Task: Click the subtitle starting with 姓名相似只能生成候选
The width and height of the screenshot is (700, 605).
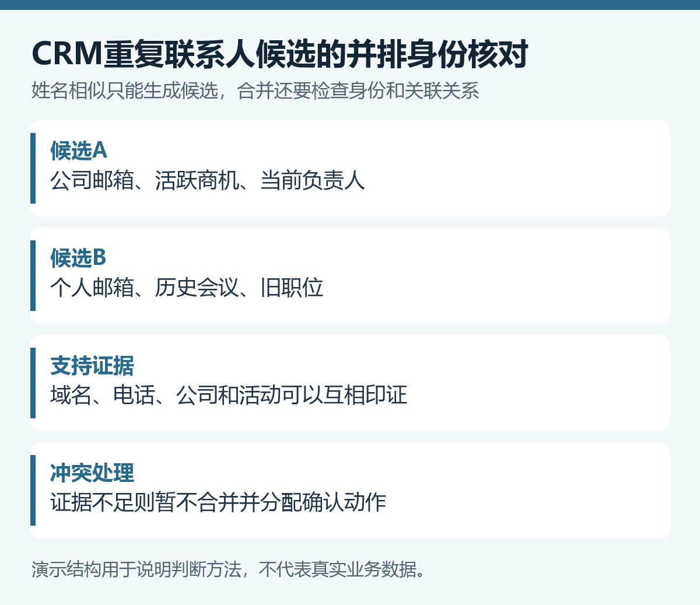Action: click(255, 91)
